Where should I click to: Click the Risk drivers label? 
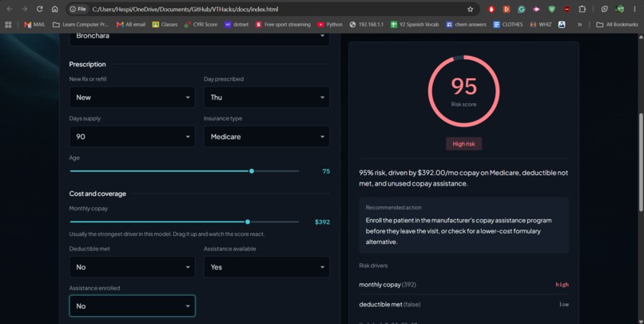[373, 266]
